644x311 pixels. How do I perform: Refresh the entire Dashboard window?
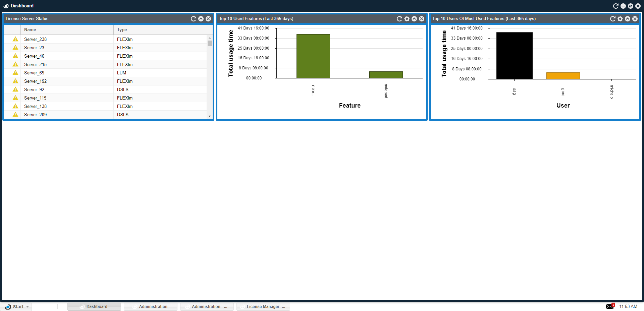(x=615, y=6)
